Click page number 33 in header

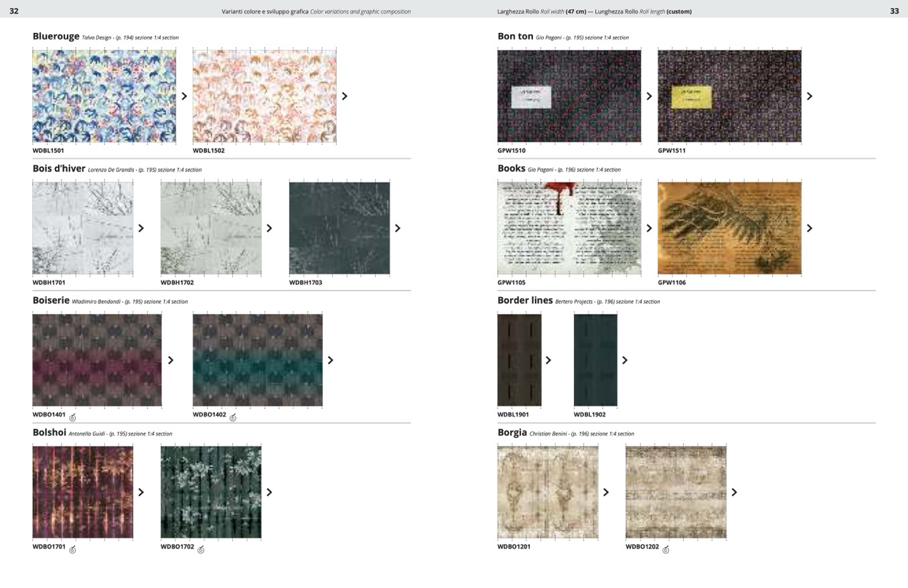[894, 11]
